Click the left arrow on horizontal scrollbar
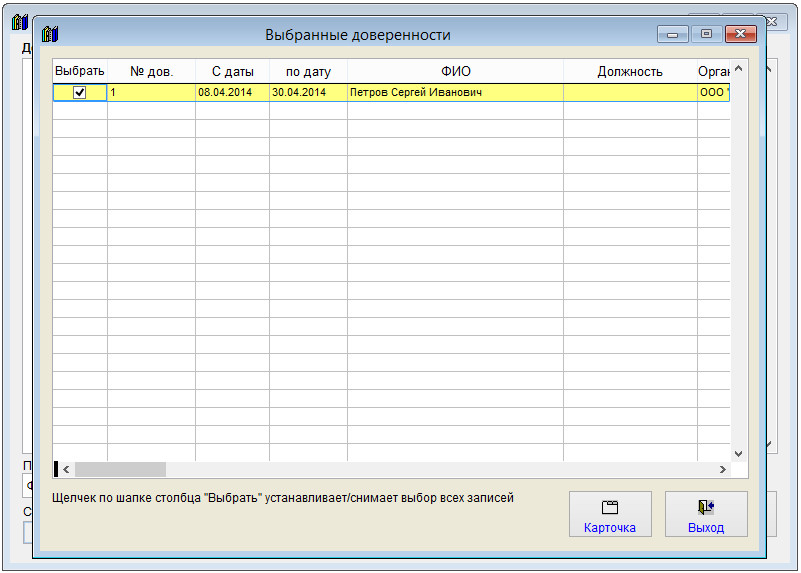The image size is (801, 573). click(67, 469)
